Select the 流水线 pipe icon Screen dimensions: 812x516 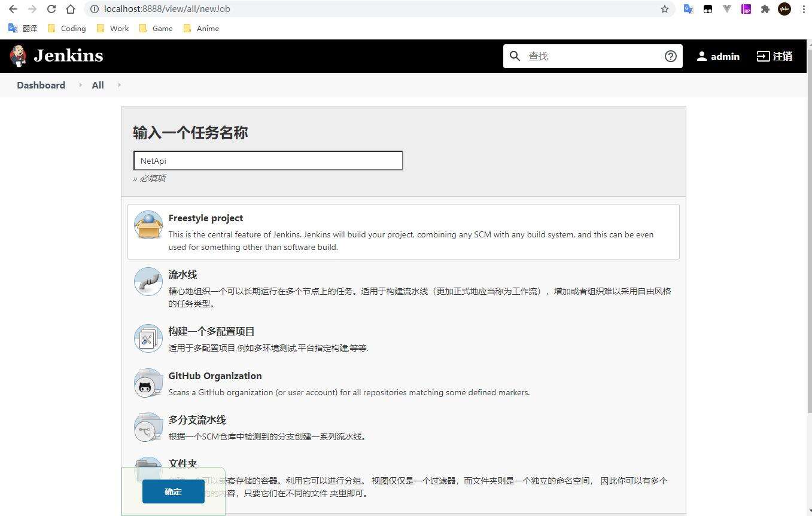point(148,282)
